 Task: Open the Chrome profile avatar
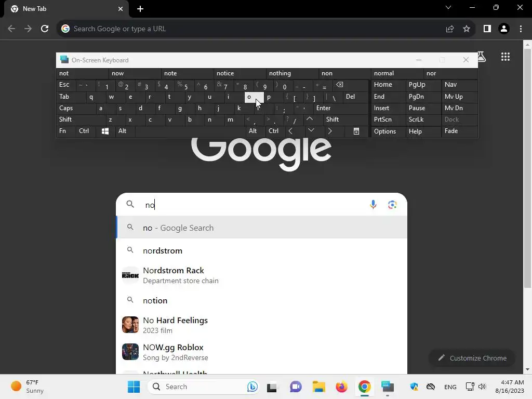click(x=504, y=29)
